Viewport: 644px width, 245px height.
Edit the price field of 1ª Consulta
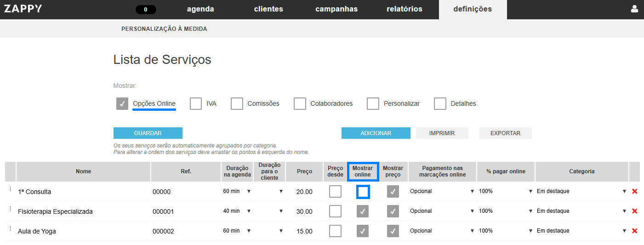[x=304, y=192]
